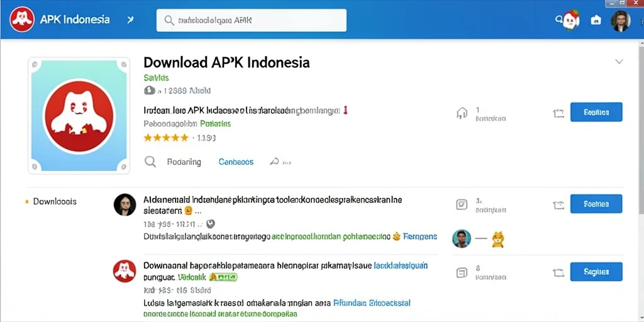Click the APK Indonesia logo in header
The image size is (644, 322).
22,19
